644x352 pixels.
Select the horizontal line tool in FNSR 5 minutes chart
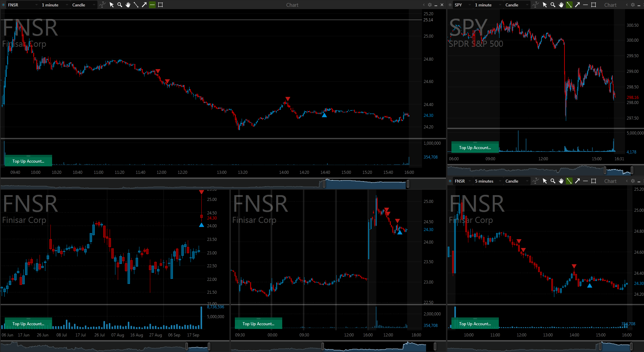585,181
